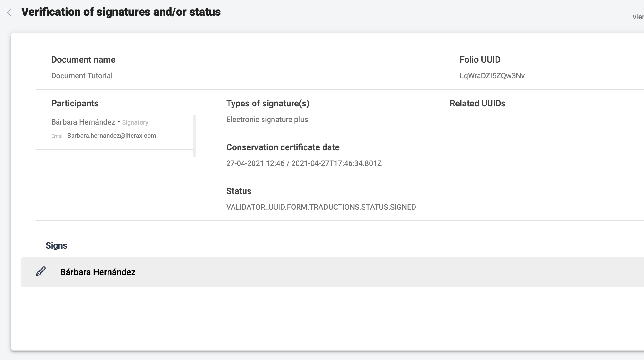
Task: Select the Conservation certificate date value
Action: [304, 163]
